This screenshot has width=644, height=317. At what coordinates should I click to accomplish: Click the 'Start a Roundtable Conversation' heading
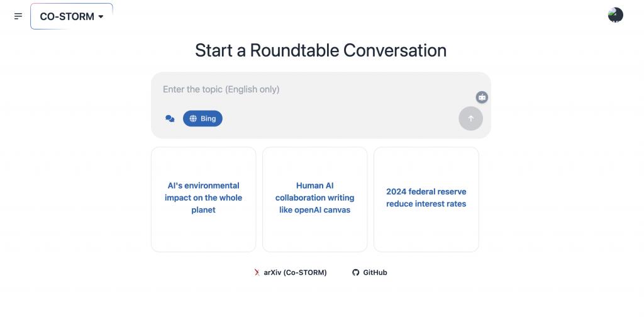point(321,50)
